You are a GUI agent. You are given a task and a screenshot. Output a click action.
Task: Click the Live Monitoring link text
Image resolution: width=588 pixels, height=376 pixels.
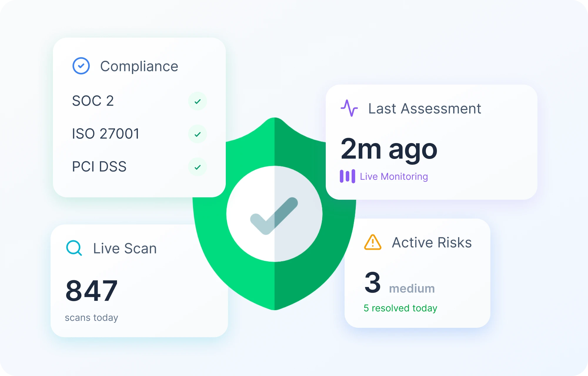click(x=394, y=177)
